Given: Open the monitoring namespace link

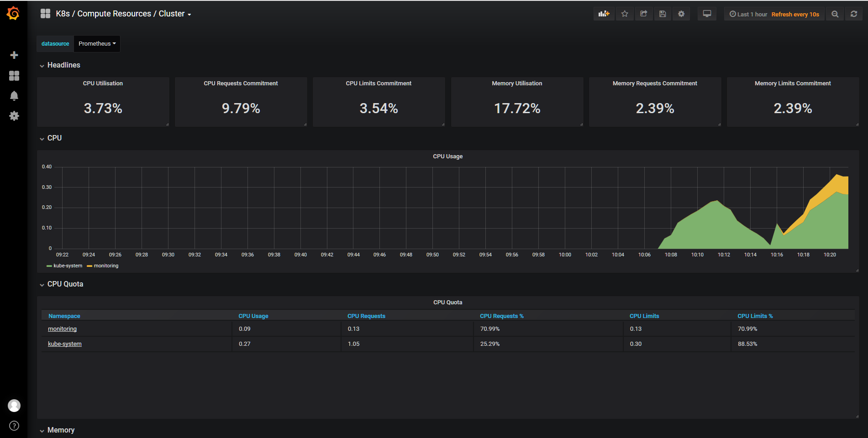Looking at the screenshot, I should click(62, 328).
